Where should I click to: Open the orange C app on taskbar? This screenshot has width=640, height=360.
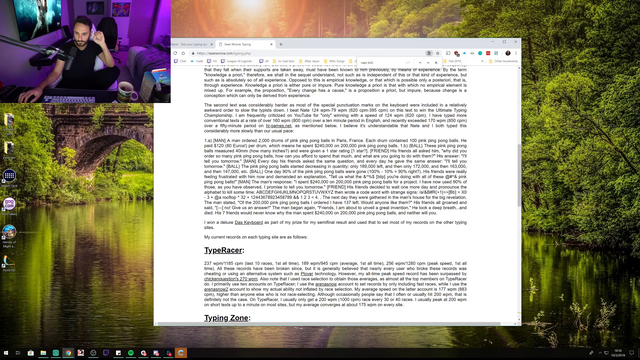click(x=181, y=353)
